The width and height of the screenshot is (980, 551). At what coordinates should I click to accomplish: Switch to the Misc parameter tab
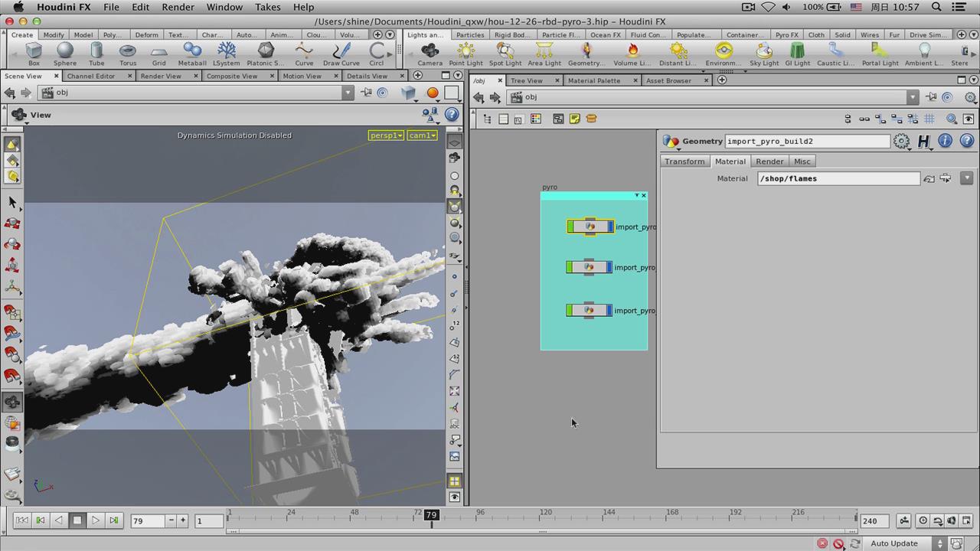tap(802, 161)
